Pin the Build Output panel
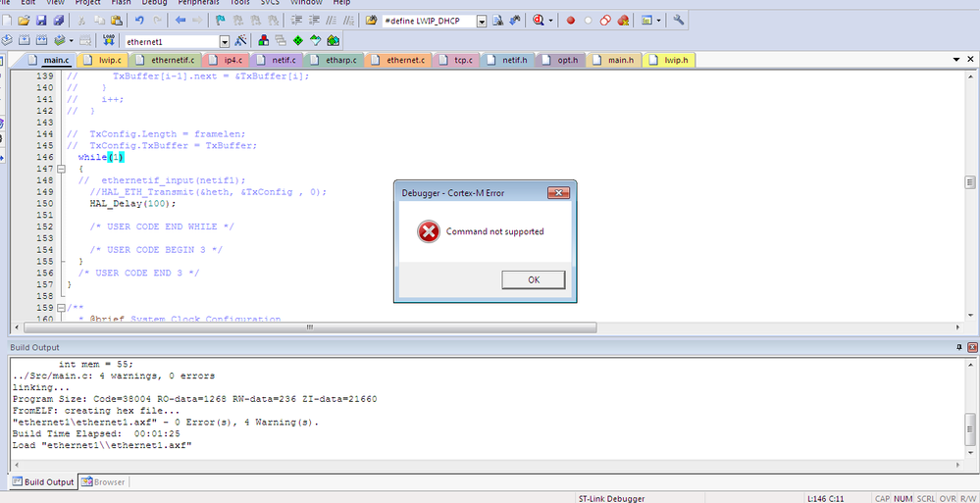This screenshot has width=980, height=503. 960,347
